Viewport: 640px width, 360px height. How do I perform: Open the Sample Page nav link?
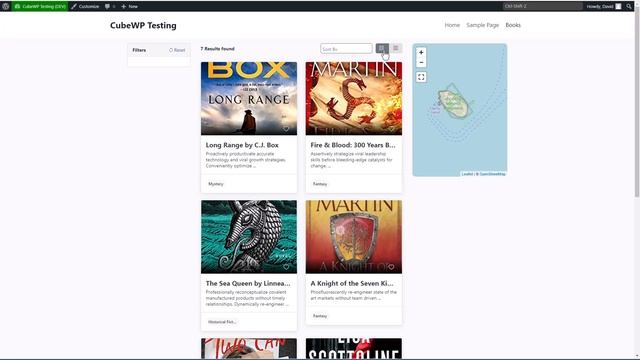(482, 25)
